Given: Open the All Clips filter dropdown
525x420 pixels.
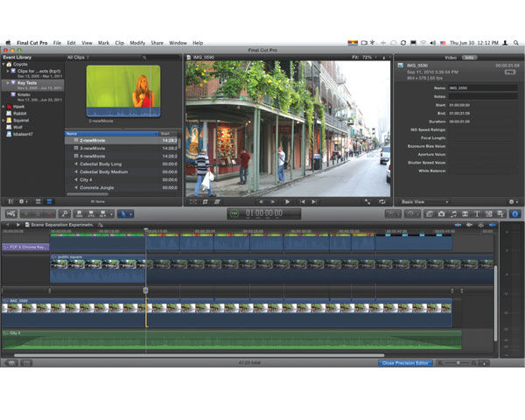Looking at the screenshot, I should (x=78, y=57).
